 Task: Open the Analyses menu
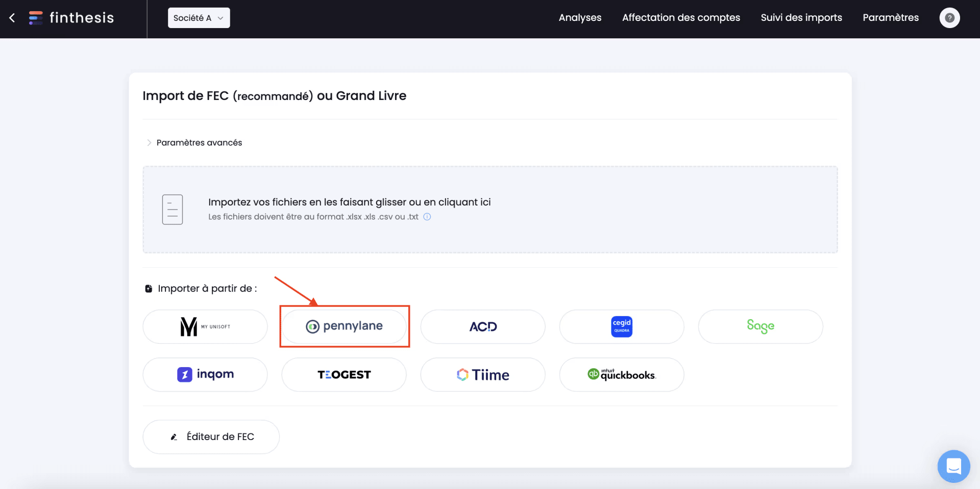pyautogui.click(x=580, y=17)
